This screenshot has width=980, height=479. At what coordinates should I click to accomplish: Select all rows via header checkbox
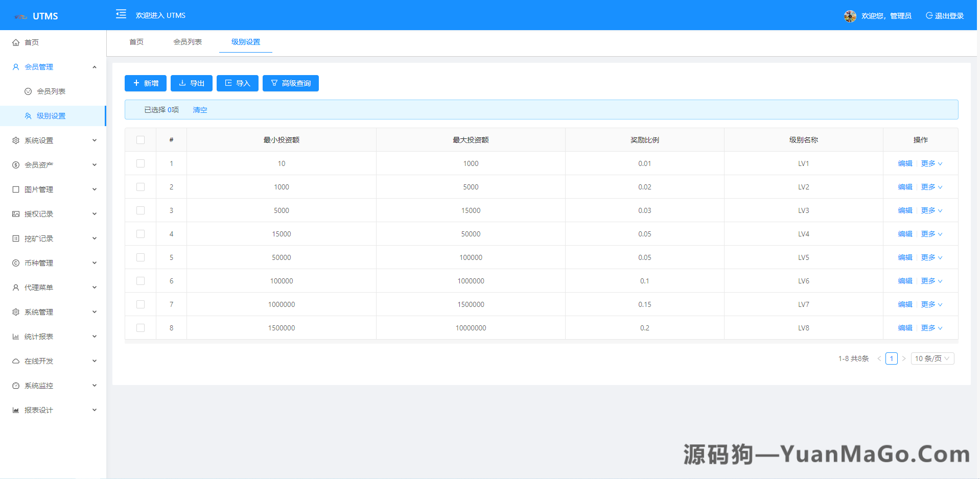141,139
